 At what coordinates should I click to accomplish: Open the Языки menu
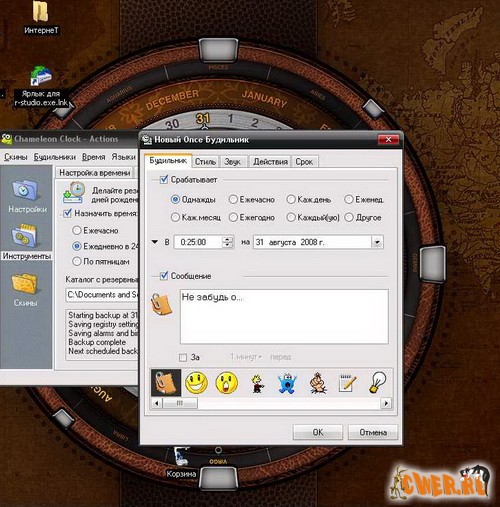click(123, 157)
